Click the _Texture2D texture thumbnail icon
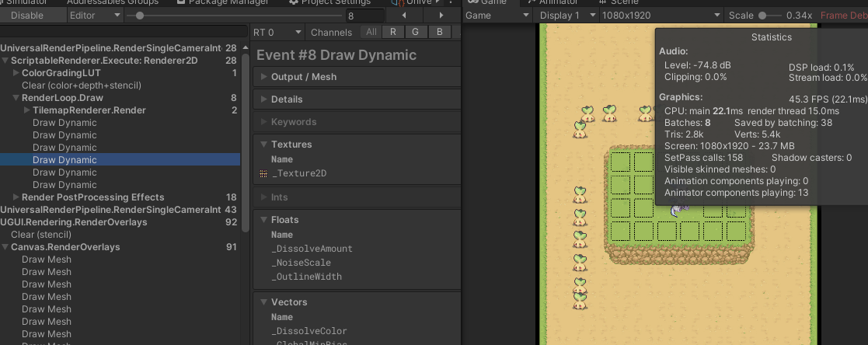This screenshot has height=345, width=868. [263, 173]
